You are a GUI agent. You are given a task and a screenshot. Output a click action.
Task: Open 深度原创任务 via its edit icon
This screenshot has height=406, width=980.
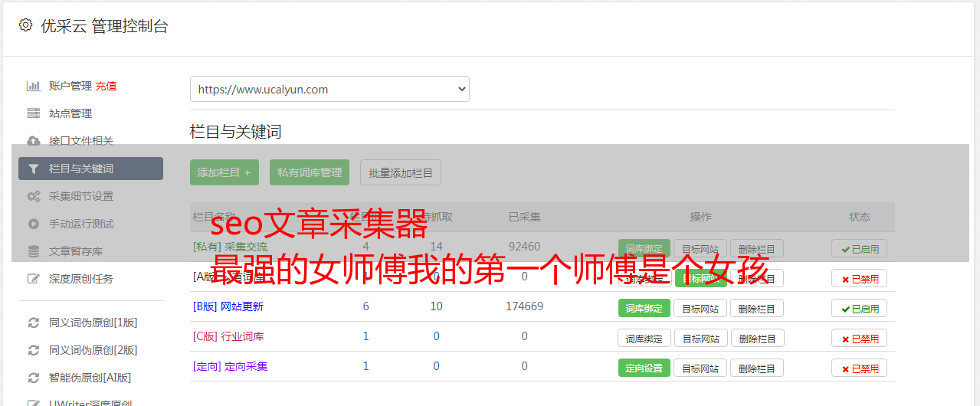(x=33, y=279)
